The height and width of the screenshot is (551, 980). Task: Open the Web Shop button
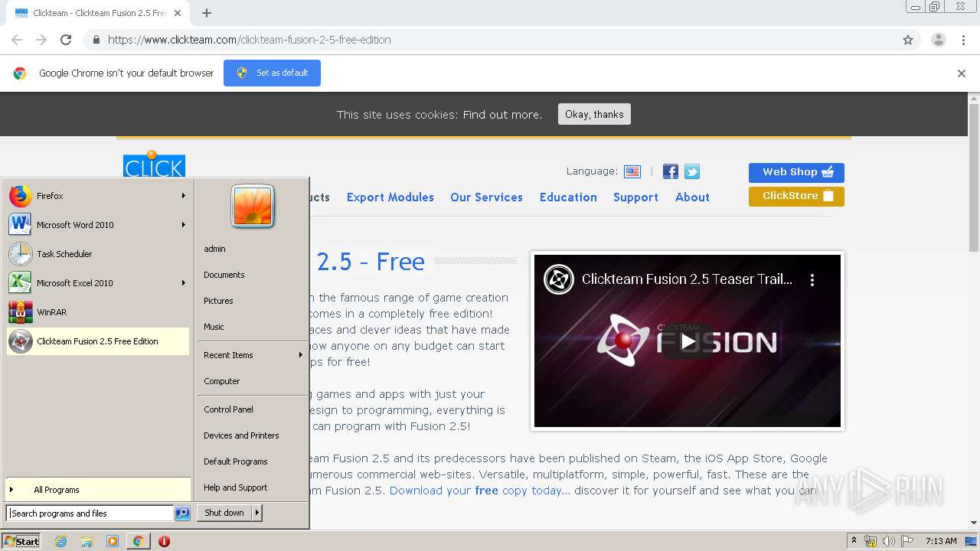(x=796, y=172)
